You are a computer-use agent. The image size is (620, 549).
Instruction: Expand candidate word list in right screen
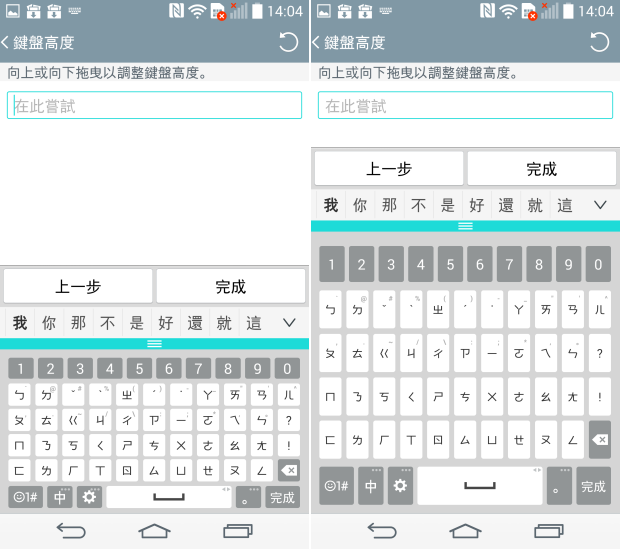pyautogui.click(x=600, y=205)
